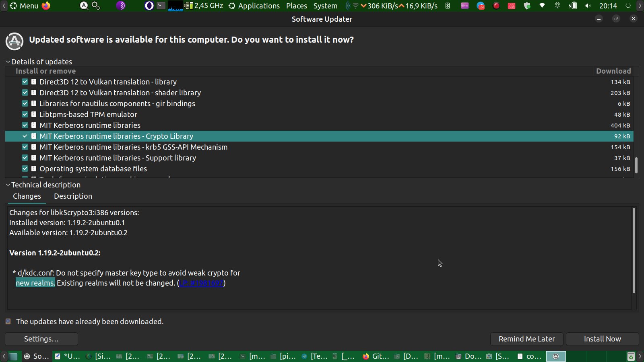Switch to the 'co...' taskbar window
Viewport: 644px width, 362px height.
coord(530,356)
